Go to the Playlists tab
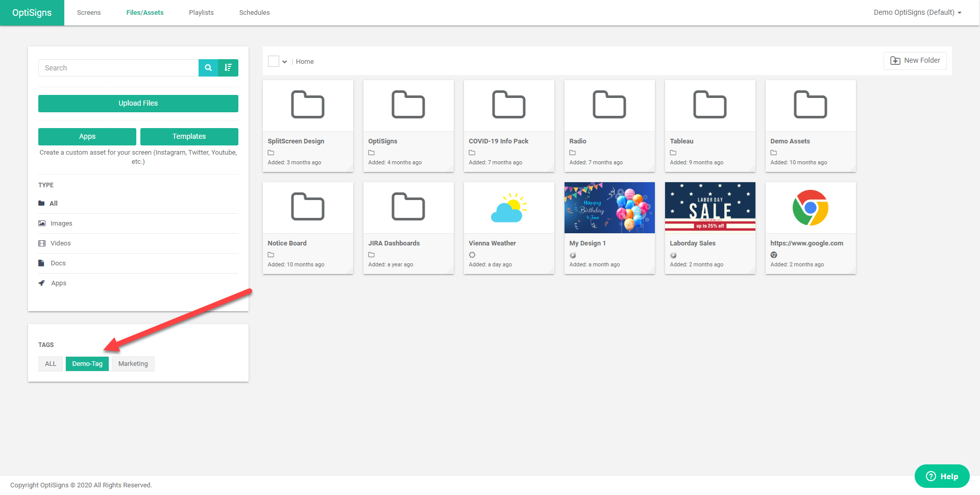The height and width of the screenshot is (495, 980). (x=201, y=12)
